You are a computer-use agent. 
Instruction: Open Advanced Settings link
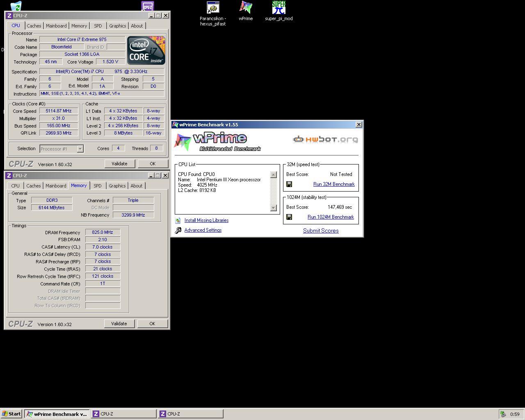point(203,231)
